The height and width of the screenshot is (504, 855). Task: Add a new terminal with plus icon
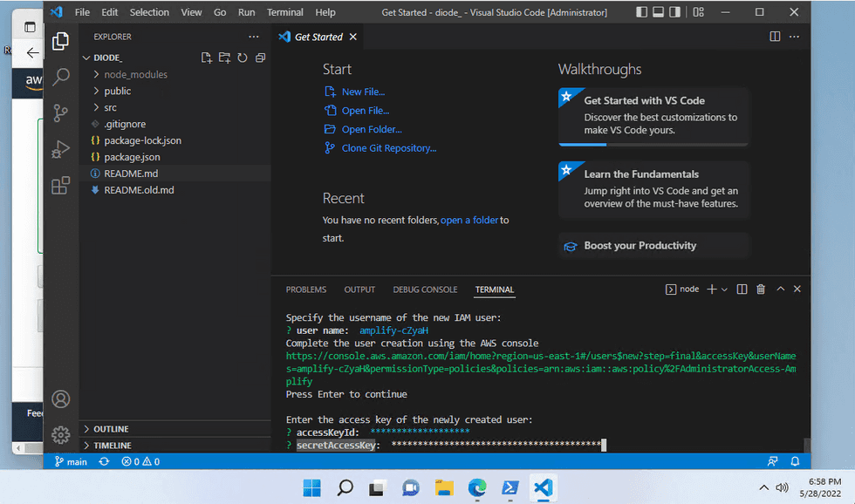tap(712, 289)
